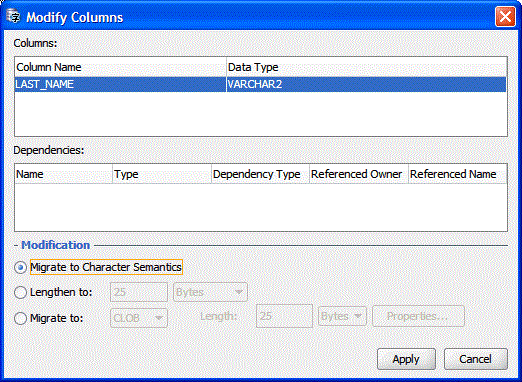
Task: Click the Referenced Name column header
Action: click(x=458, y=174)
